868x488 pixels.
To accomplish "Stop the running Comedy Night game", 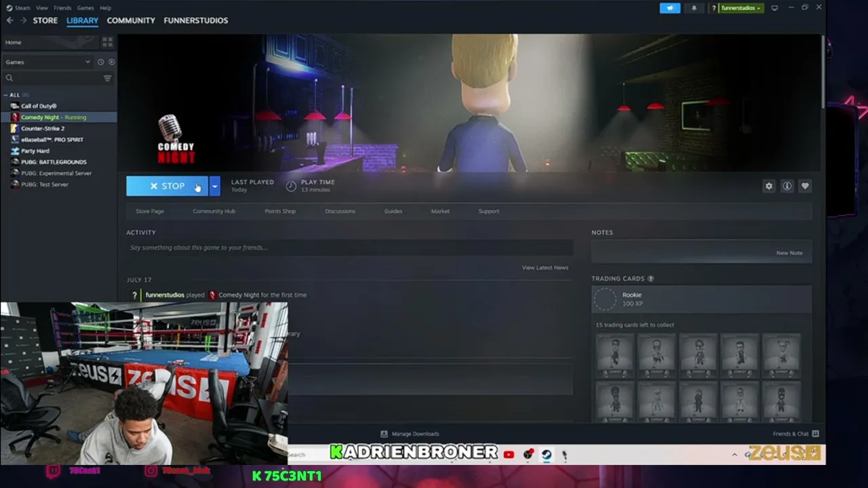I will [x=167, y=186].
